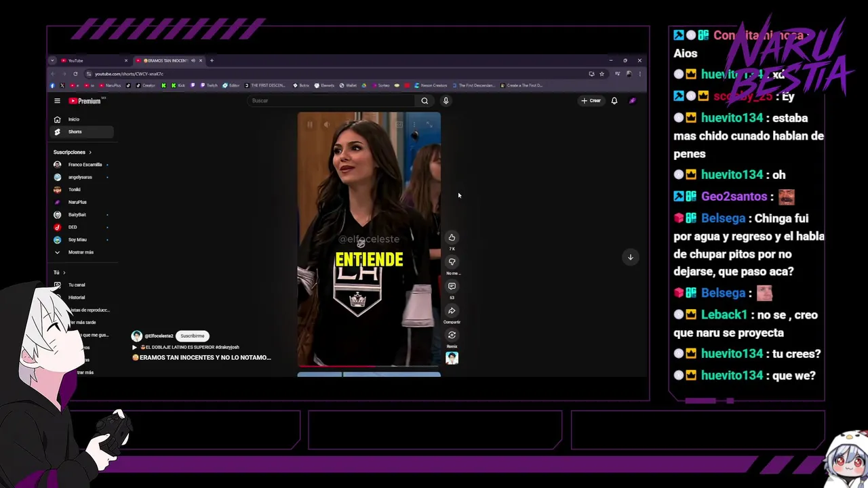Select Shorts in the sidebar
868x488 pixels.
(x=83, y=131)
